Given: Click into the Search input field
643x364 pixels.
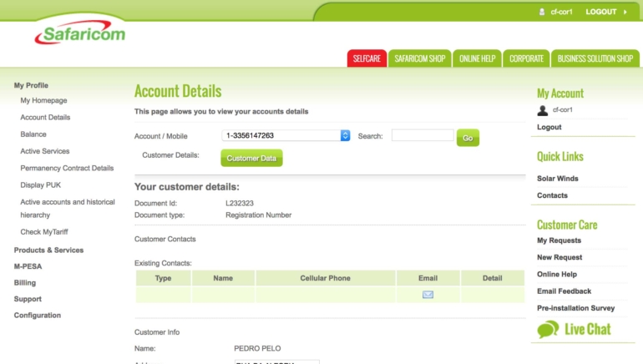Looking at the screenshot, I should 422,135.
